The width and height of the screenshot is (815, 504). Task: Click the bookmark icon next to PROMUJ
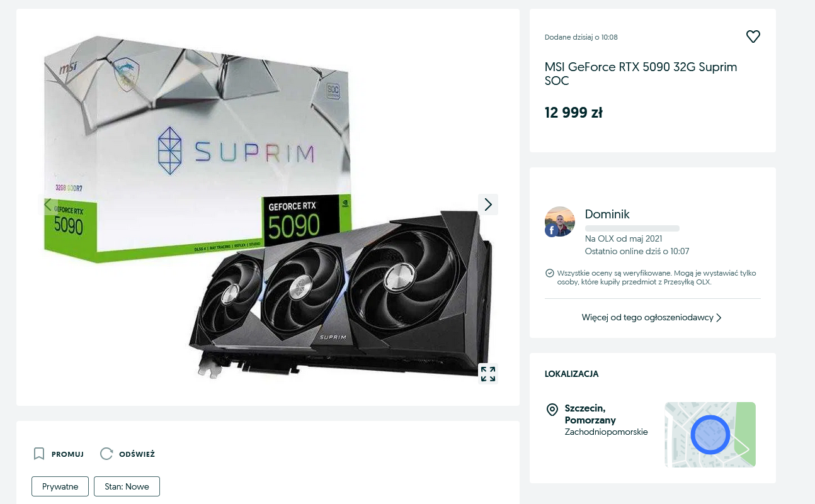(39, 454)
